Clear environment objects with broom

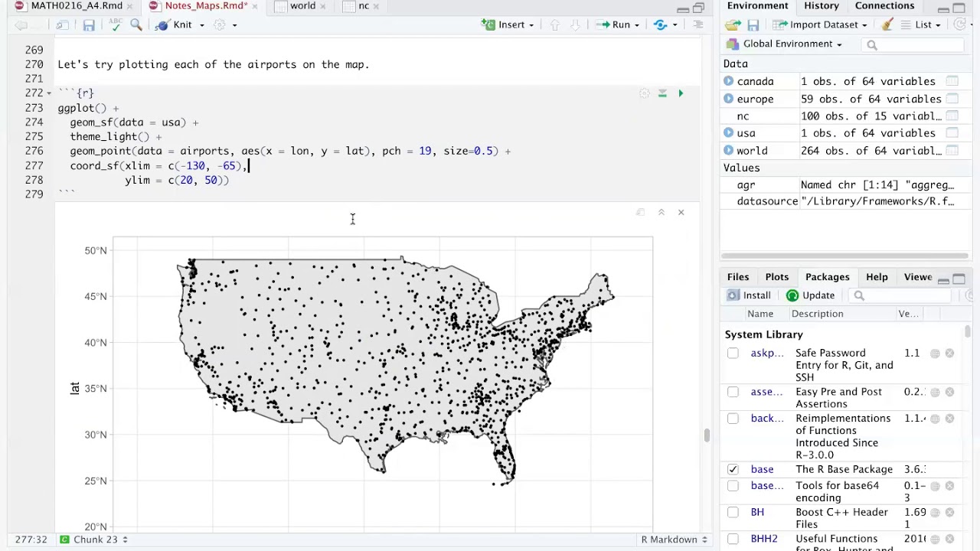click(887, 25)
